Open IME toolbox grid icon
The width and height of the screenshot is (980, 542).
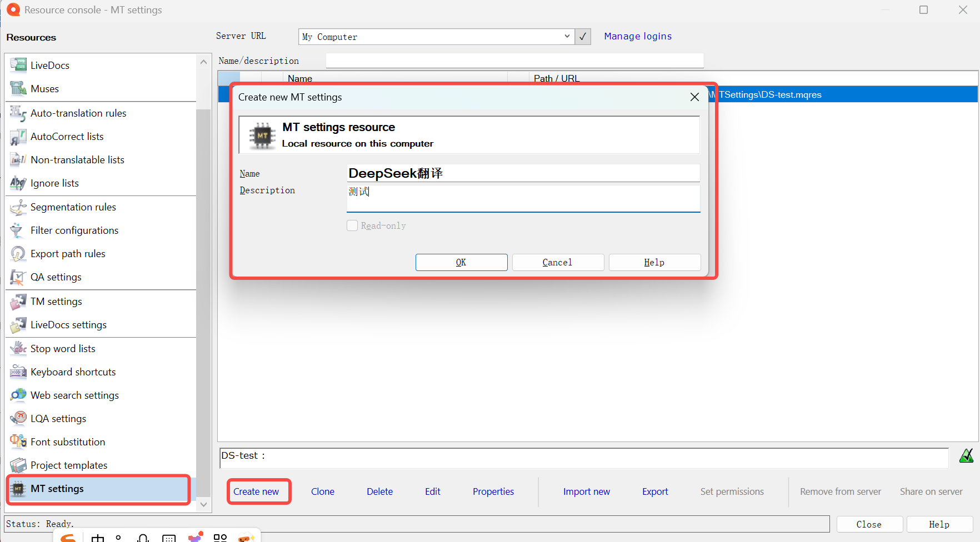click(x=221, y=538)
